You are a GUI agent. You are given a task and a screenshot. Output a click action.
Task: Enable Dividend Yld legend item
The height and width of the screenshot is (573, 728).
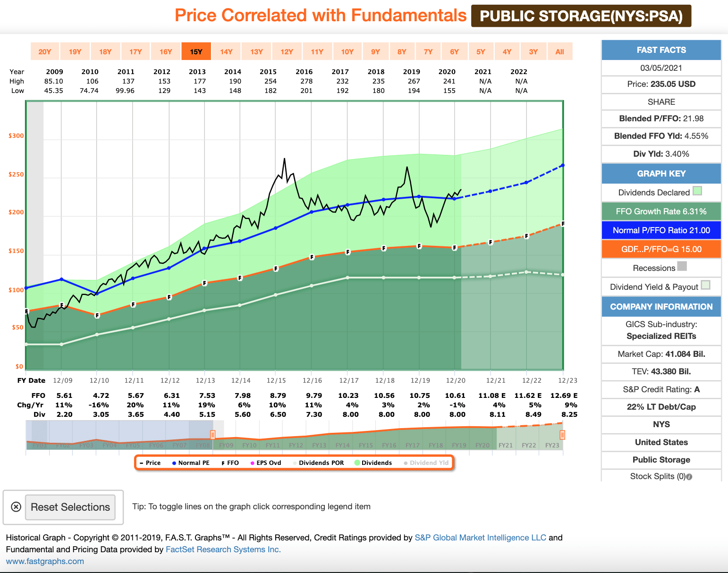tap(426, 463)
